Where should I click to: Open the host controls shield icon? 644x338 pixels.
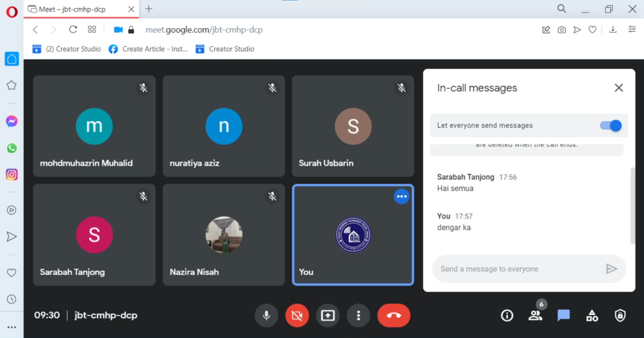pyautogui.click(x=620, y=315)
